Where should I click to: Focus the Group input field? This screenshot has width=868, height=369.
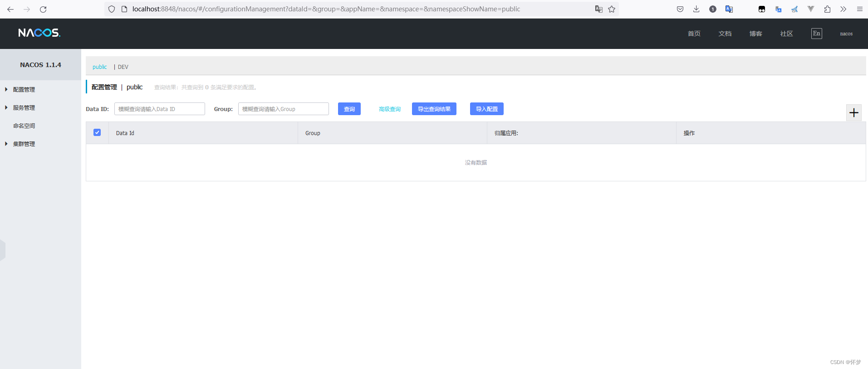tap(284, 109)
